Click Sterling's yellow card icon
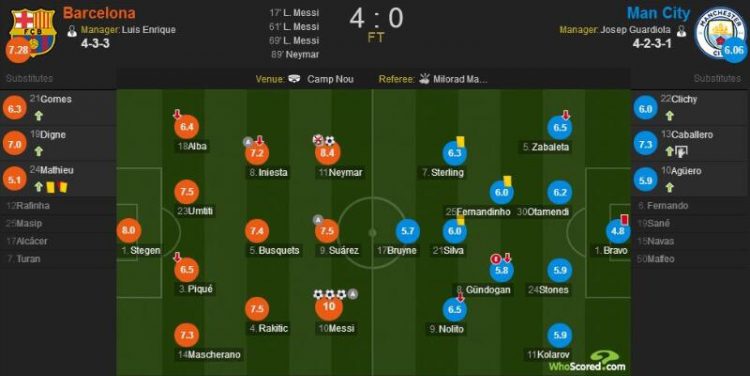This screenshot has width=750, height=376. tap(461, 141)
